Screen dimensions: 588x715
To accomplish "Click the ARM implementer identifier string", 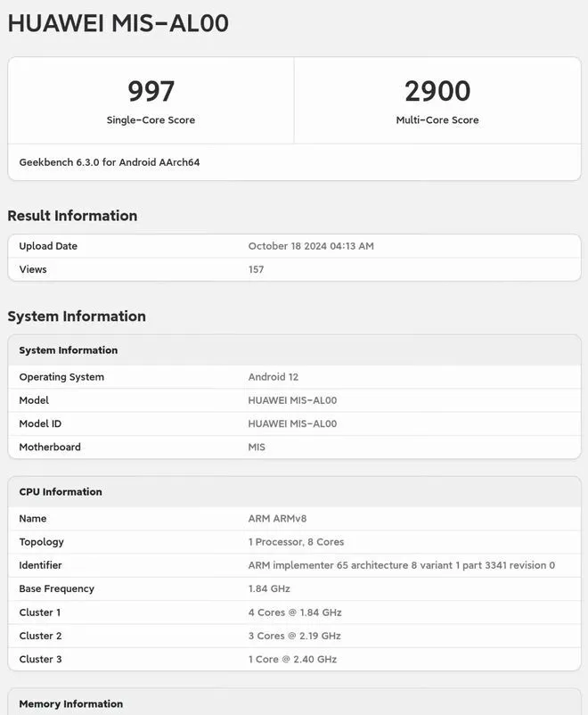I will coord(401,565).
